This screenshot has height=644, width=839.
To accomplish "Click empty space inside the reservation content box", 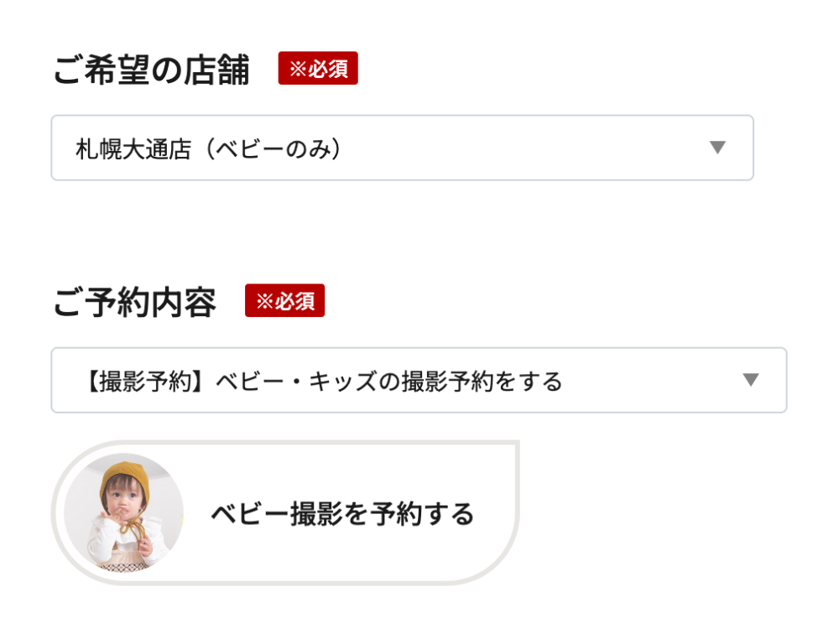I will (654, 380).
